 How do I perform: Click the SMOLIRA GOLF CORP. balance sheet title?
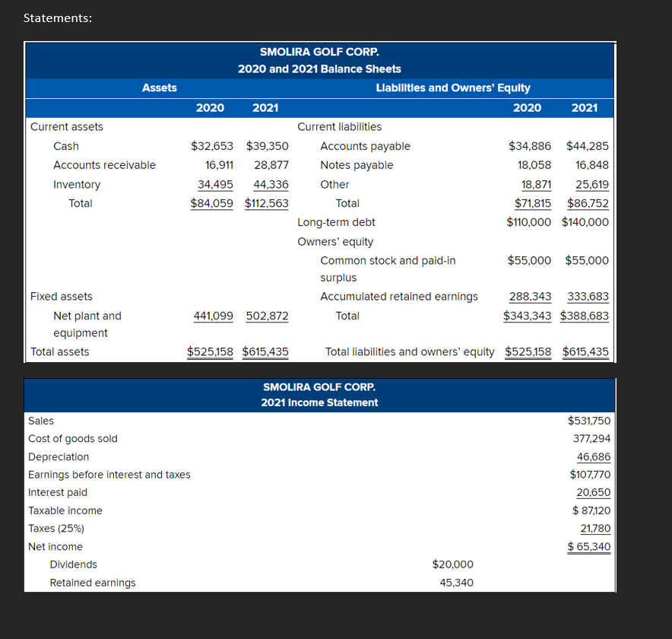(319, 52)
